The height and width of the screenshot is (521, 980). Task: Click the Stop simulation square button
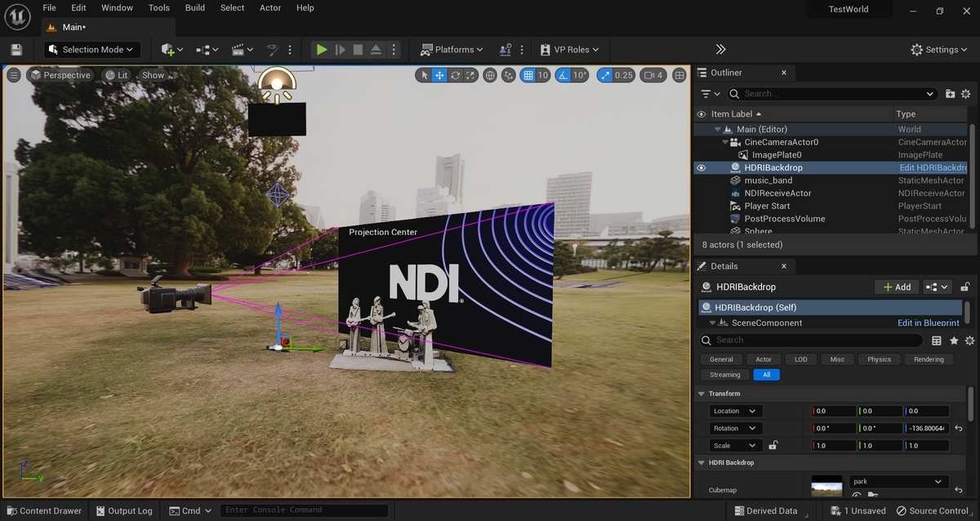pyautogui.click(x=358, y=50)
